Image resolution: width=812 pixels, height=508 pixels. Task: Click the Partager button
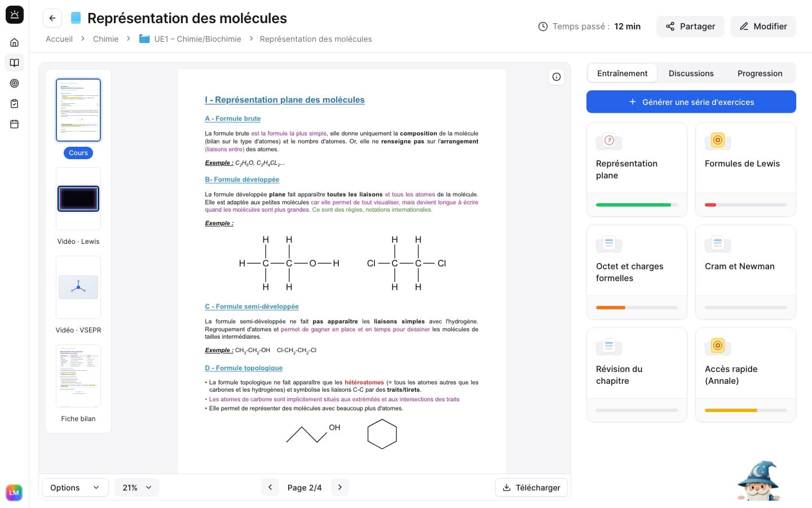click(x=690, y=27)
